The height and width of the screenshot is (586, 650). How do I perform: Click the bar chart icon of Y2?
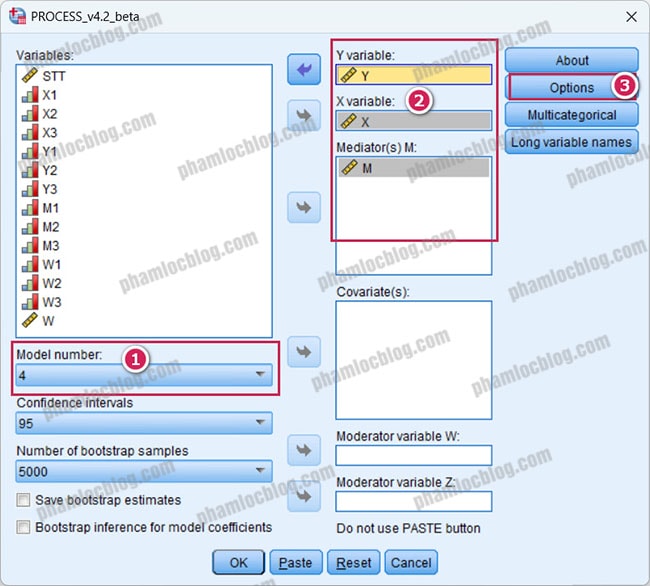[30, 170]
